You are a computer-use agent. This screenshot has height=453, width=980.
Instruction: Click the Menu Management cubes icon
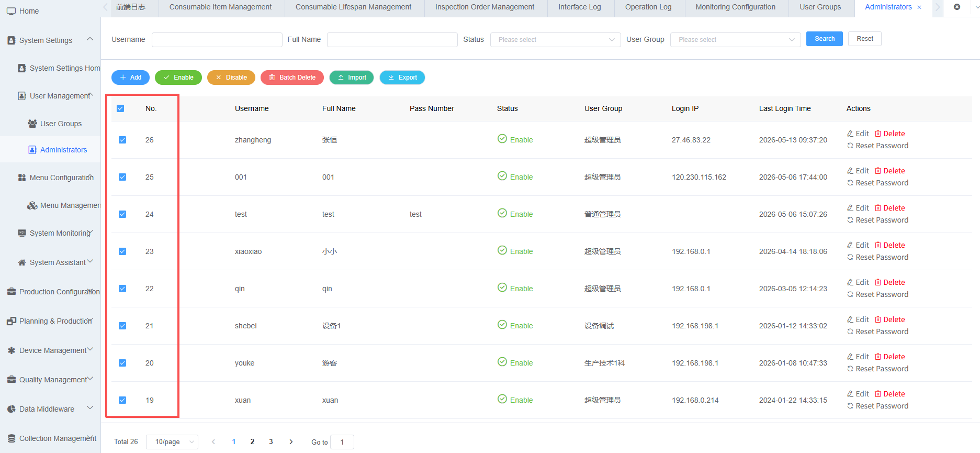(32, 205)
